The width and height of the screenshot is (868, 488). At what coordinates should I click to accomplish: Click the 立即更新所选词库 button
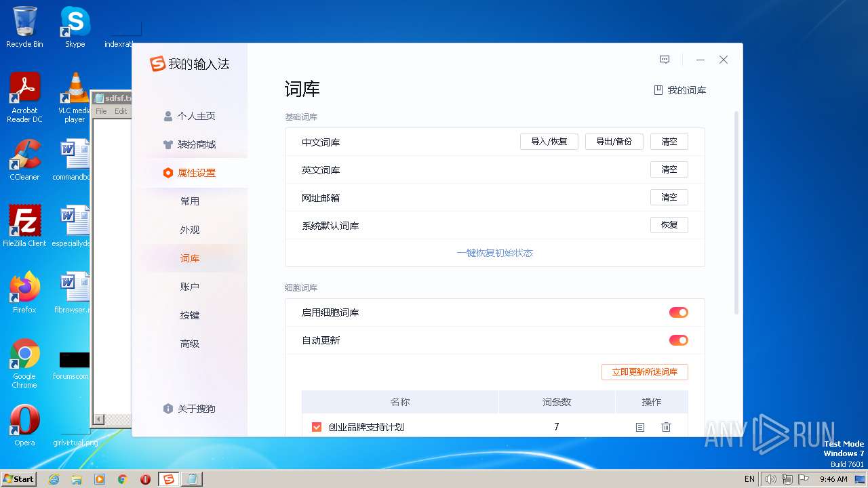tap(645, 372)
